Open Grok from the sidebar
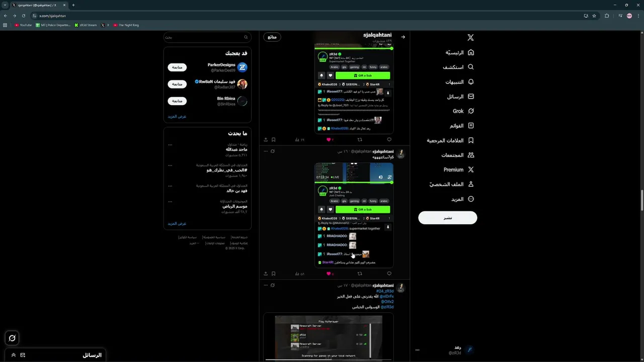The width and height of the screenshot is (644, 362). click(x=463, y=111)
